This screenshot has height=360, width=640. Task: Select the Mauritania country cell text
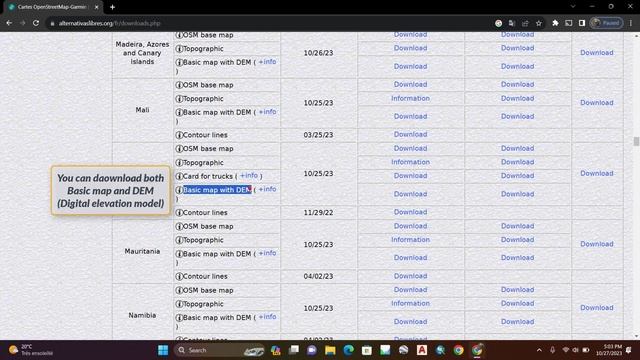(x=142, y=251)
